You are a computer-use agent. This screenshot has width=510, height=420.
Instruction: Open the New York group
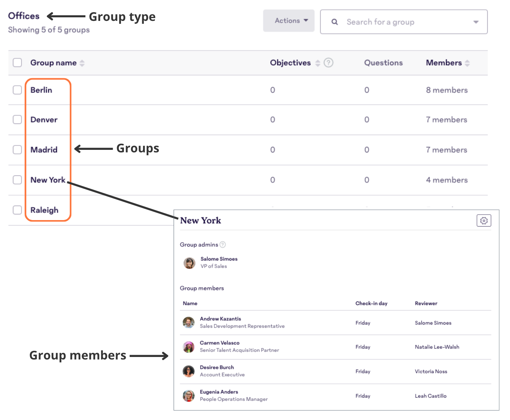[x=48, y=180]
